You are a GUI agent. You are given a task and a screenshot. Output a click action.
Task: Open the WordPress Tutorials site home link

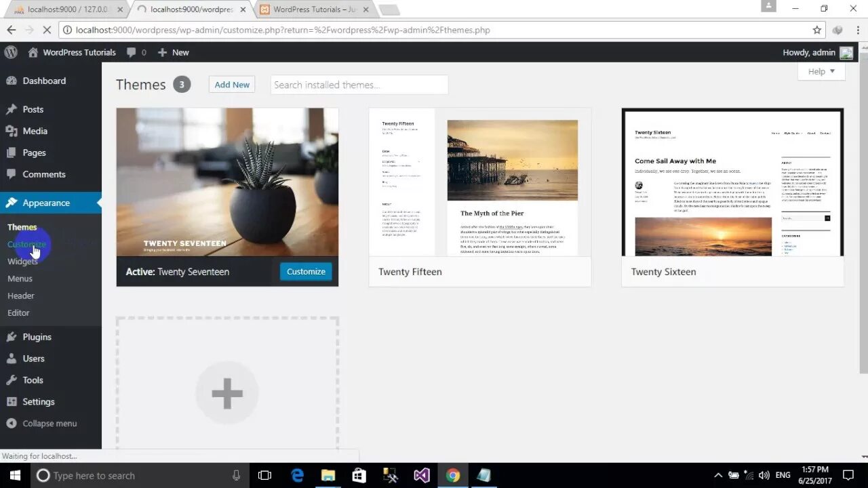point(72,52)
